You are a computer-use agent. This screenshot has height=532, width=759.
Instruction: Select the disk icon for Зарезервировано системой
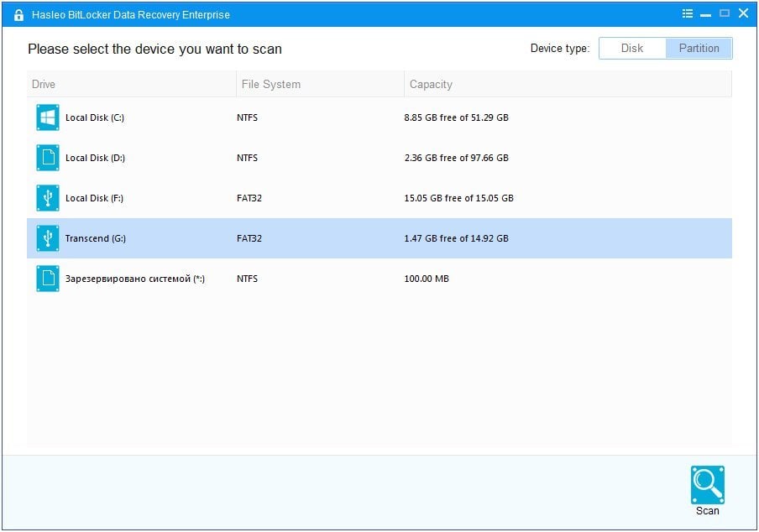pyautogui.click(x=47, y=279)
